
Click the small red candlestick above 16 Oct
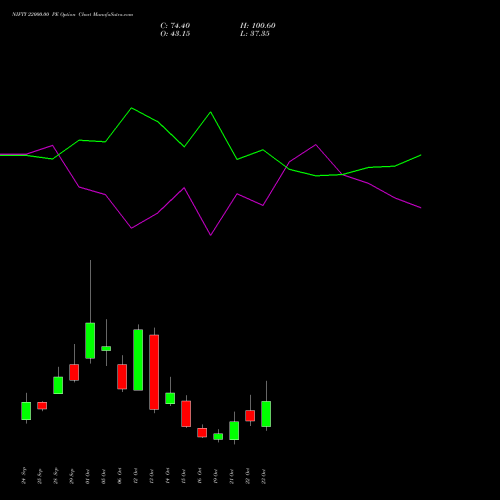pos(202,433)
